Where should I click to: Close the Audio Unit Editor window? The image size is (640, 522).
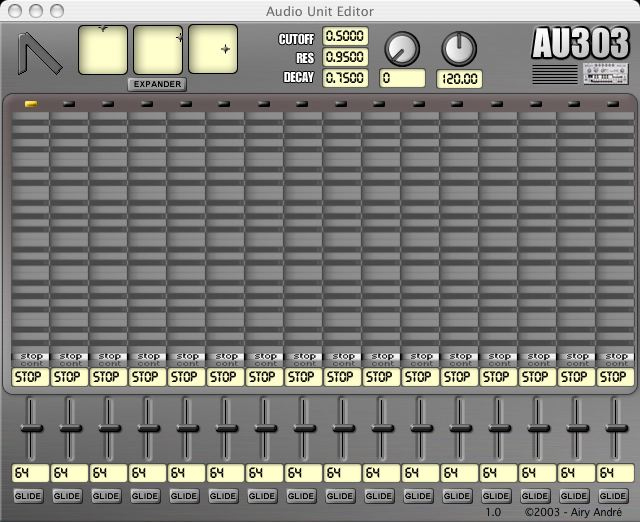pyautogui.click(x=15, y=11)
